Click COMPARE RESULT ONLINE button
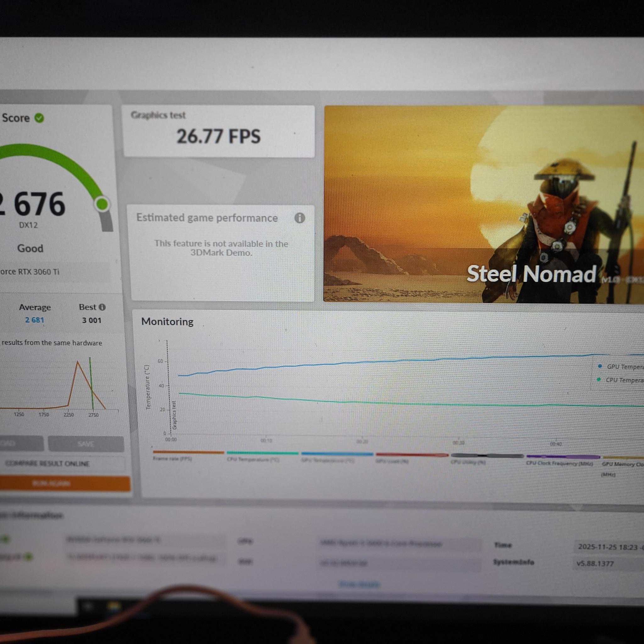Viewport: 644px width, 644px height. click(x=63, y=464)
